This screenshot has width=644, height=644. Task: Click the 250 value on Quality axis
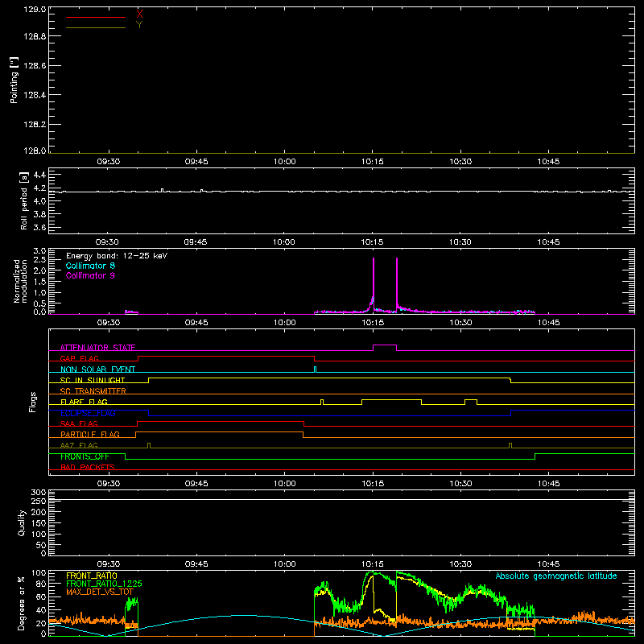tap(39, 501)
